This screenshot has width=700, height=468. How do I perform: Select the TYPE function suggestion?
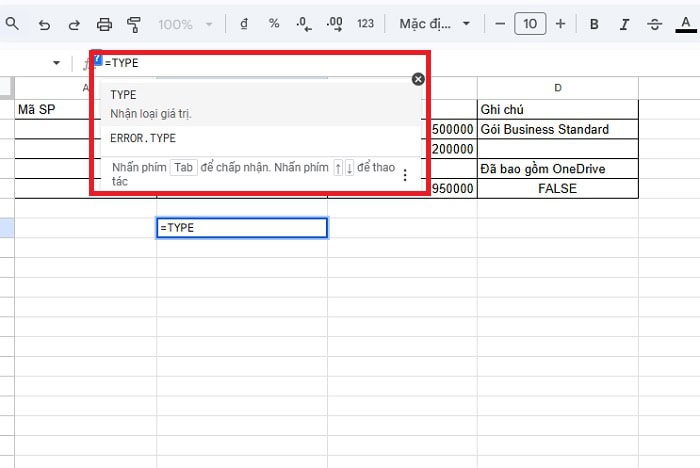coord(150,103)
